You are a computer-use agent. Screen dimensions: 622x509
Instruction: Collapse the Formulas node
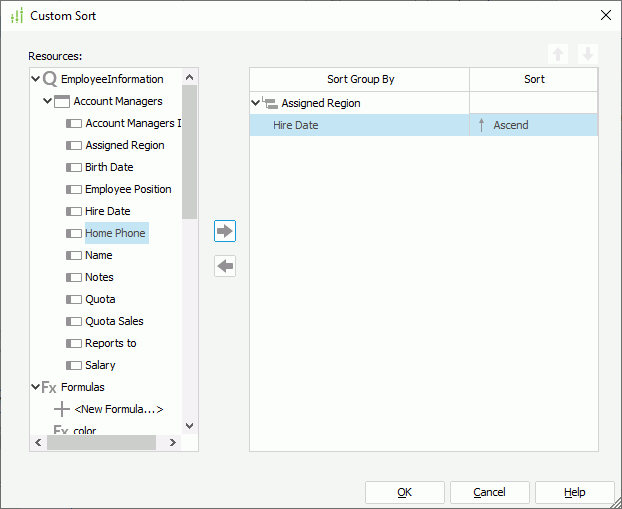pos(36,387)
